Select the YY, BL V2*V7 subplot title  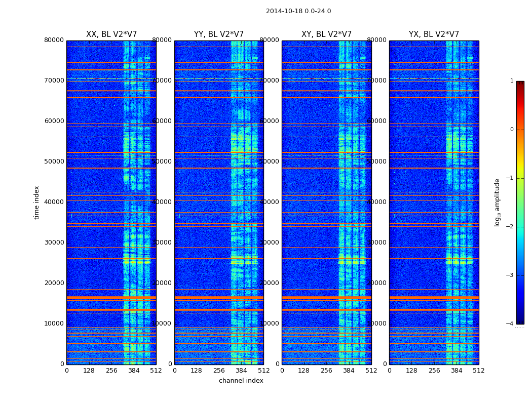(218, 34)
